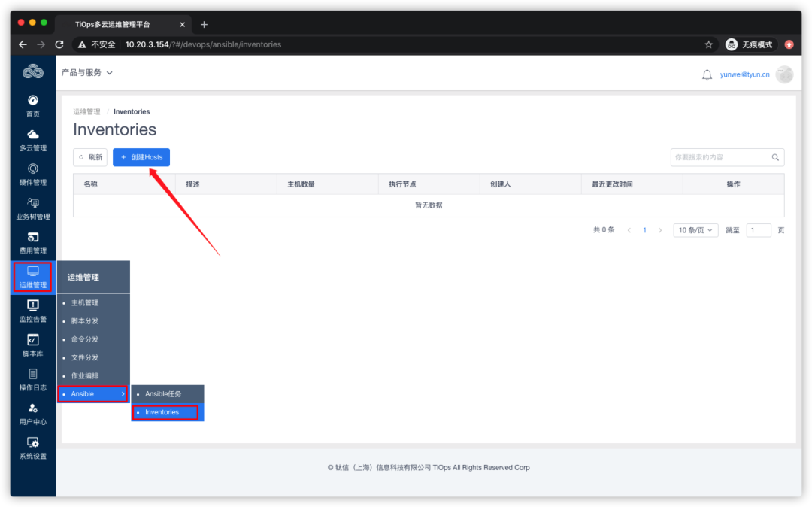Open the 10 条/页 page size dropdown
This screenshot has width=812, height=507.
tap(694, 230)
